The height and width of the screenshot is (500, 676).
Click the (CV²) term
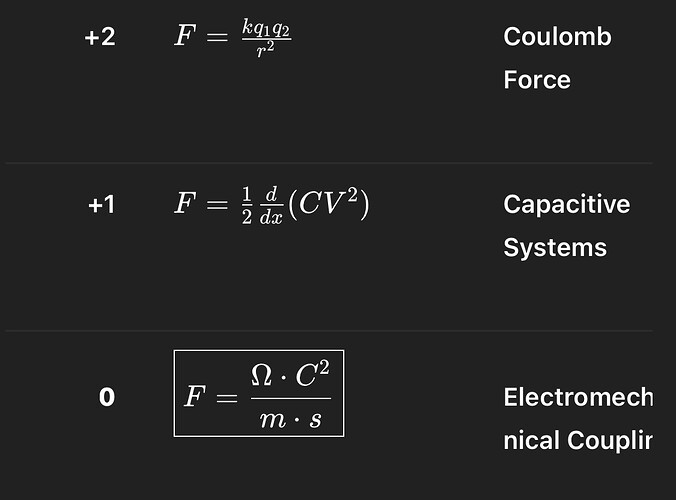329,204
